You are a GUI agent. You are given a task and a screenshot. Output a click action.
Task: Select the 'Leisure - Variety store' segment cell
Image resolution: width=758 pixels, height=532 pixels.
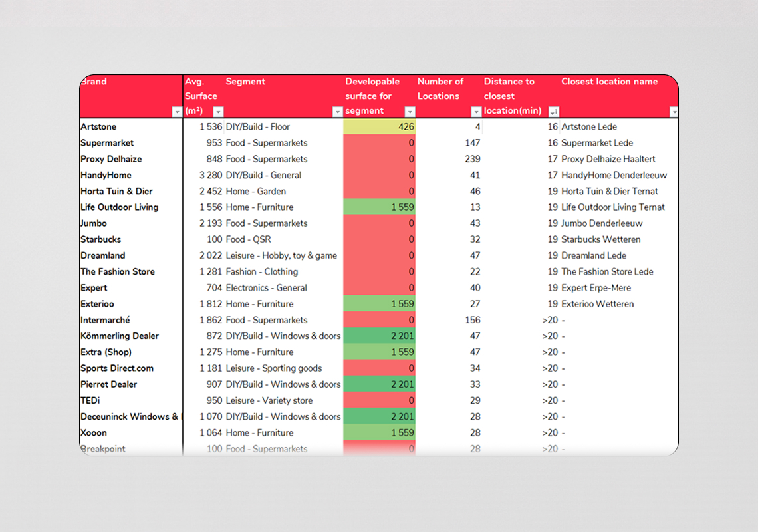(x=269, y=401)
